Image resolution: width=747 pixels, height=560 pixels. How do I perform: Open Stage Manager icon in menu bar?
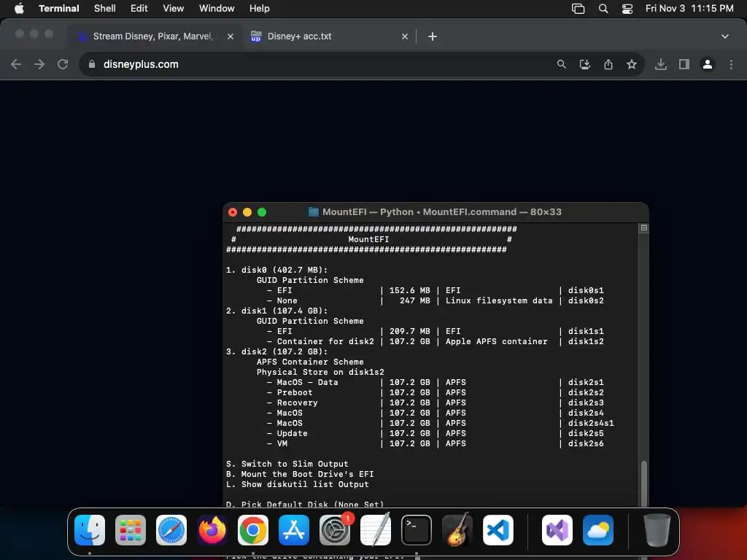point(578,9)
